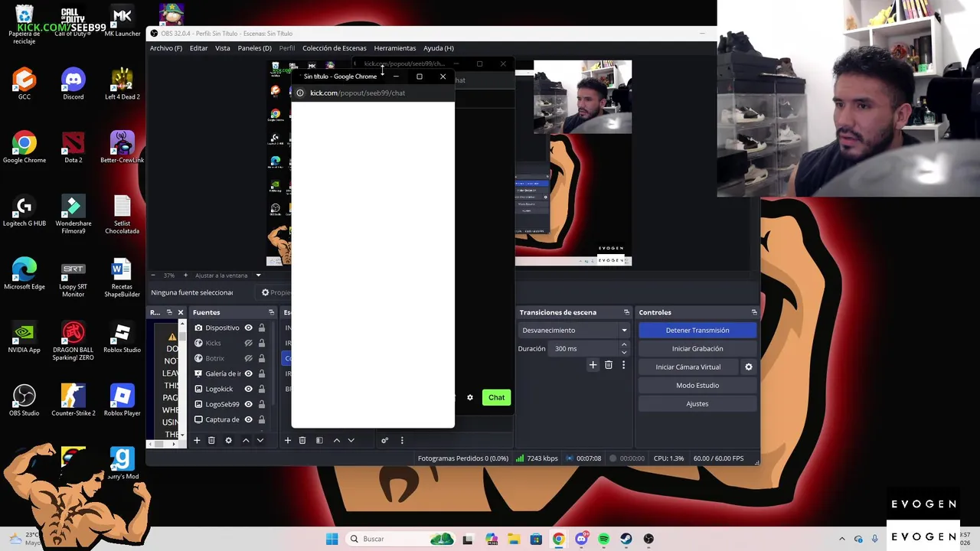The height and width of the screenshot is (551, 980).
Task: Open preview scaling dropdown arrow
Action: pos(258,275)
